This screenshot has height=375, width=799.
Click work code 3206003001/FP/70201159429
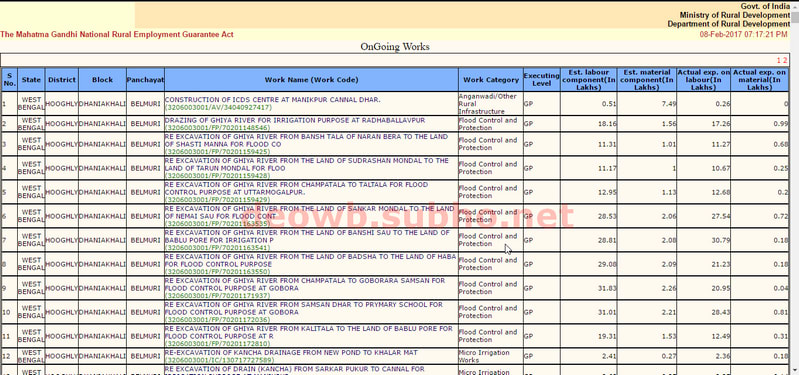point(218,200)
